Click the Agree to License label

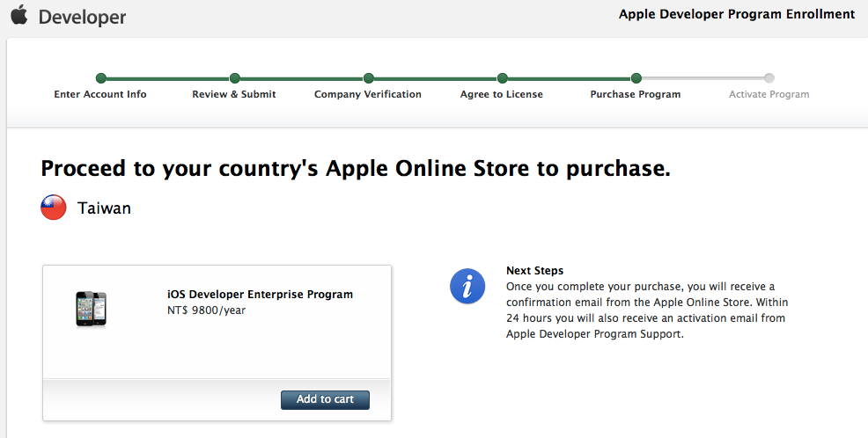click(x=502, y=94)
